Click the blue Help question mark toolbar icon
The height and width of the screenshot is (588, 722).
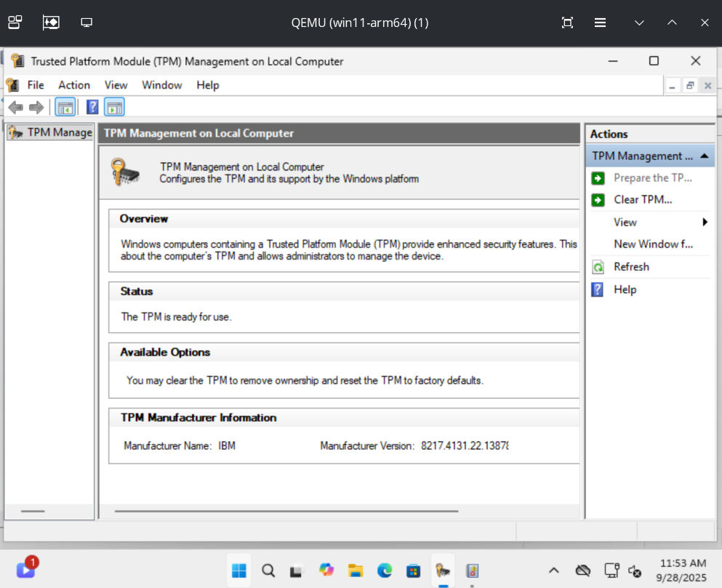(x=92, y=108)
